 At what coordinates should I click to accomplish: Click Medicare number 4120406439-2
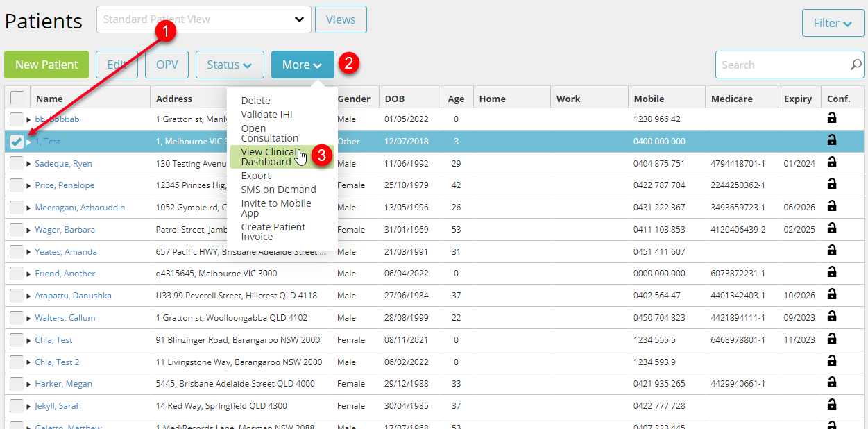point(738,230)
